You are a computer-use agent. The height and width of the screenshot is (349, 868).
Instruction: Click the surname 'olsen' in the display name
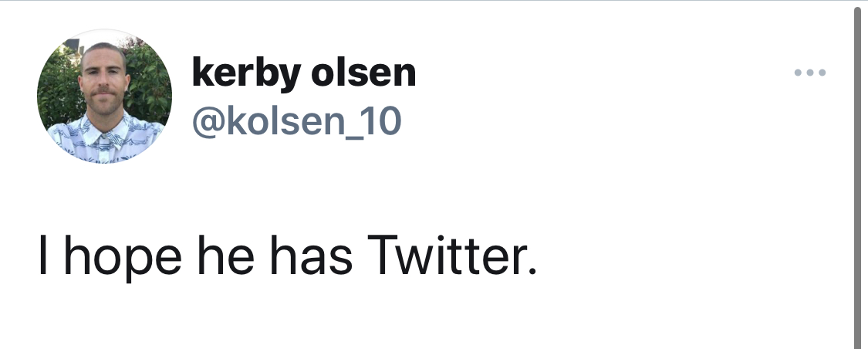(363, 73)
